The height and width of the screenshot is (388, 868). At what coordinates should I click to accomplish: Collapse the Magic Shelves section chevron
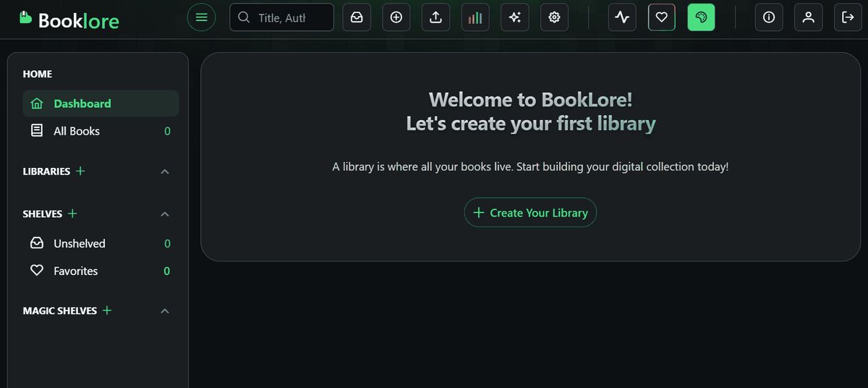click(x=165, y=311)
